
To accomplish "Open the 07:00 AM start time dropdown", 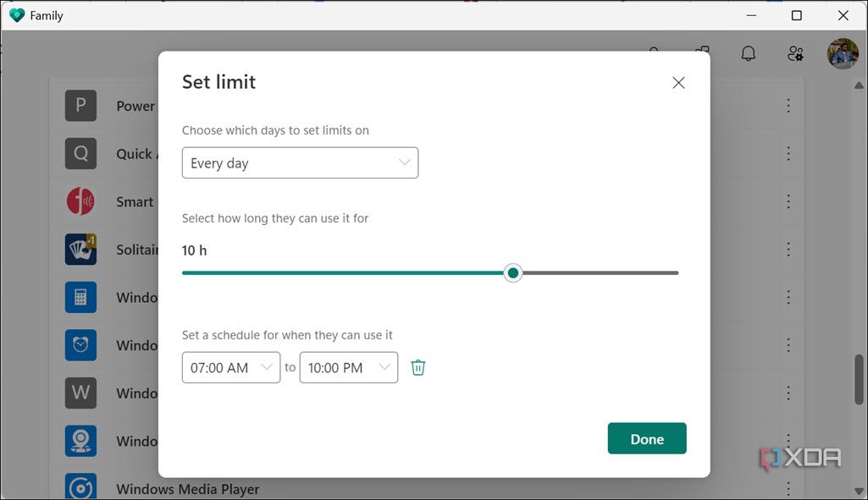I will (x=230, y=366).
